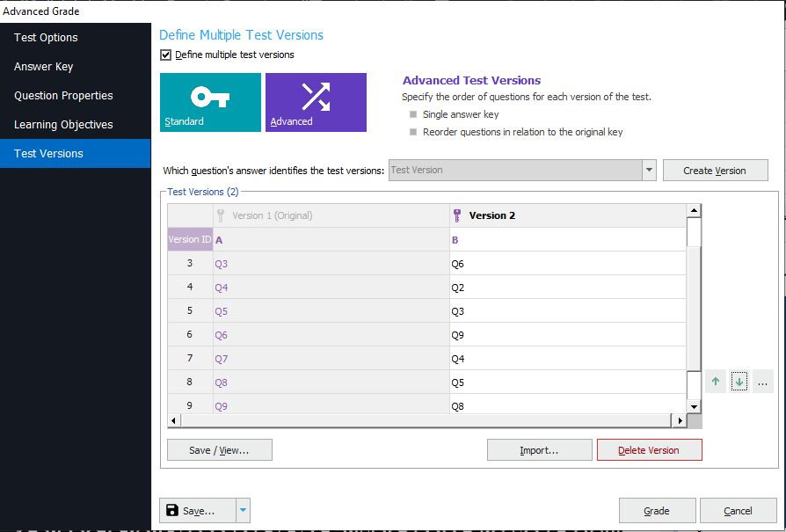Move question down with green arrow
786x532 pixels.
[739, 382]
